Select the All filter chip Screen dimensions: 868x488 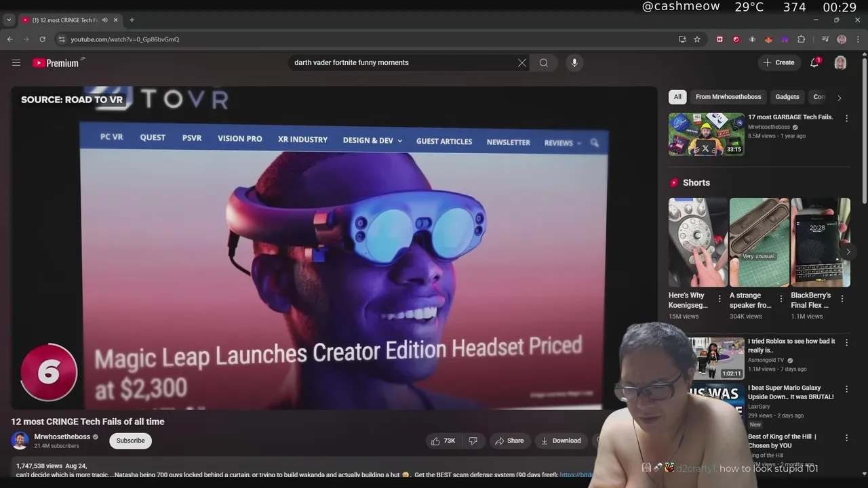(677, 96)
